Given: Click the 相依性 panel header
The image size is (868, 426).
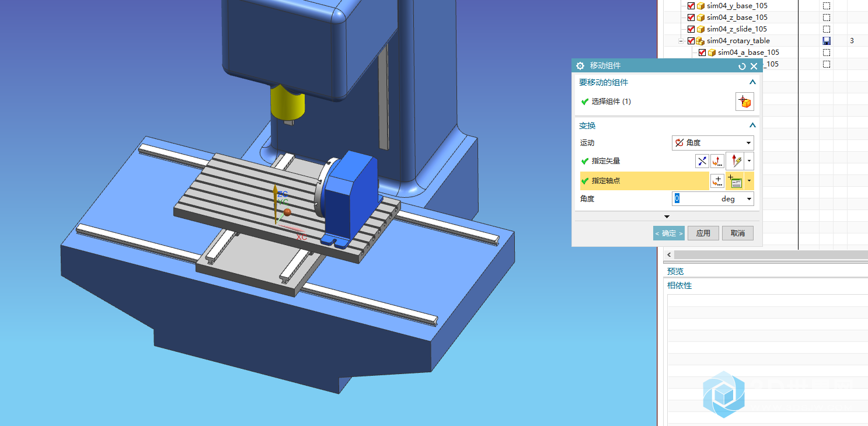Looking at the screenshot, I should point(679,285).
